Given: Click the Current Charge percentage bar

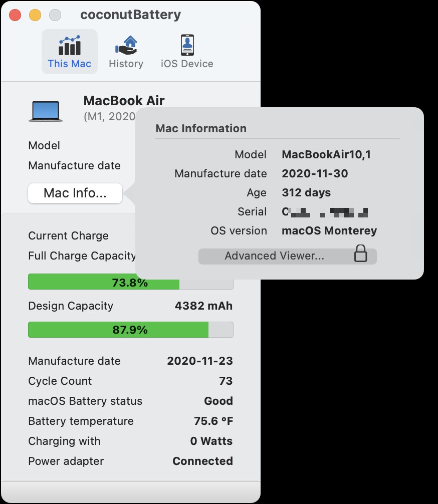Looking at the screenshot, I should pyautogui.click(x=130, y=282).
